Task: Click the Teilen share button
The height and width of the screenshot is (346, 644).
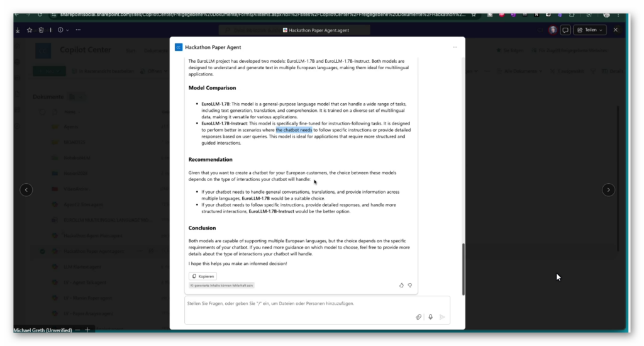Action: click(590, 30)
